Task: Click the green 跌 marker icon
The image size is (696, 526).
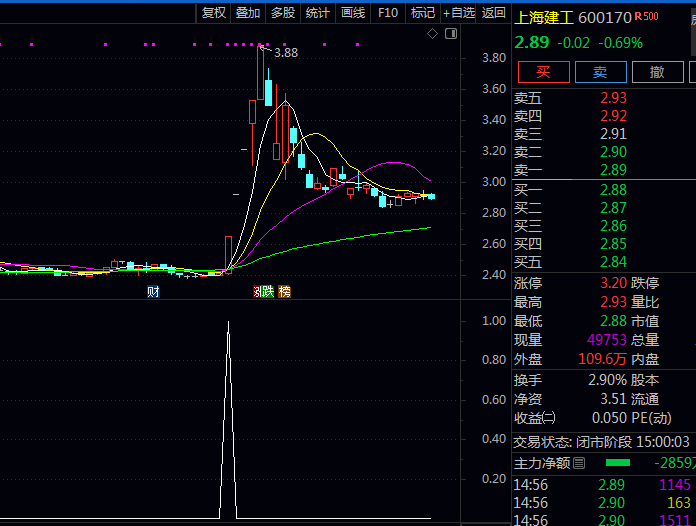Action: click(268, 292)
